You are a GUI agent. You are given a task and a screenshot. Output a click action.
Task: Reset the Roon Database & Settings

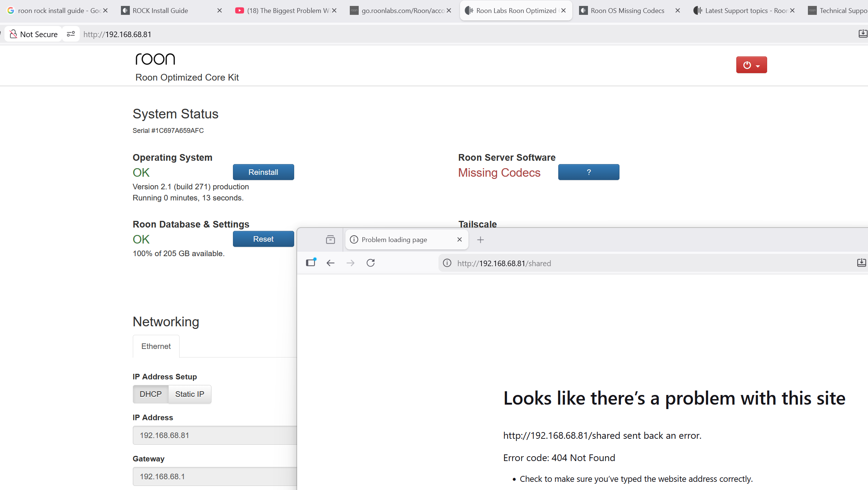263,239
